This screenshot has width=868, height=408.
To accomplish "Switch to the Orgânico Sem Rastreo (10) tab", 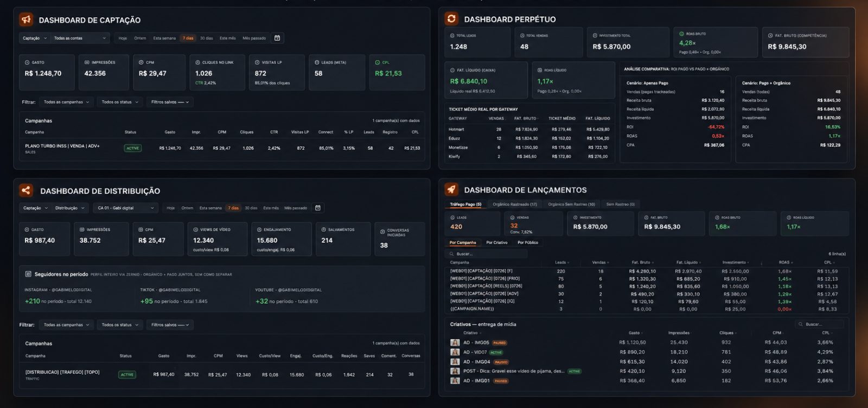I will (x=571, y=204).
